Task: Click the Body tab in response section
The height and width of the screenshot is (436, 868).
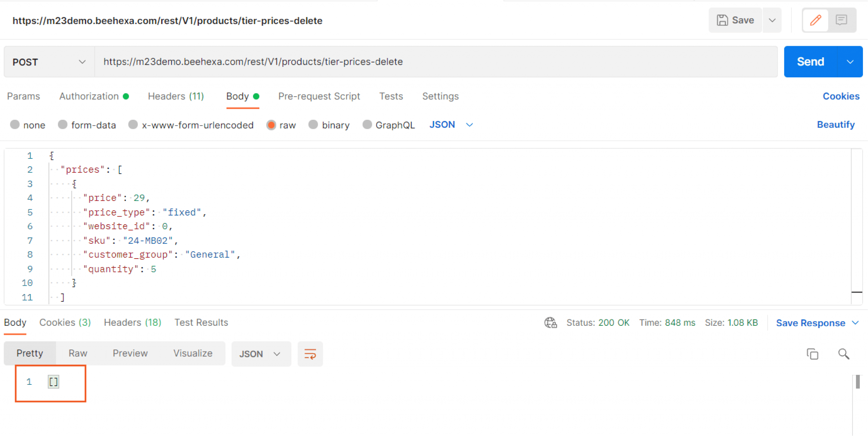Action: click(x=16, y=323)
